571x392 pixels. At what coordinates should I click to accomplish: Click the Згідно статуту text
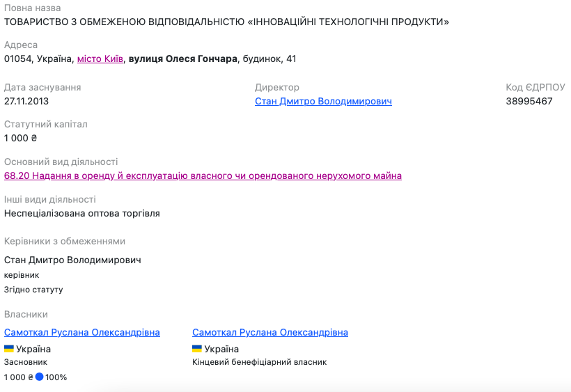pos(33,290)
